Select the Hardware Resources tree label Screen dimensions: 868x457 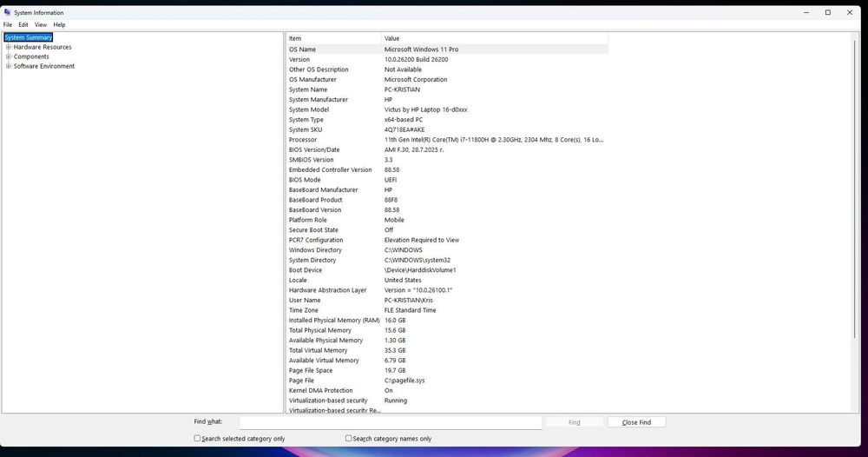point(43,47)
